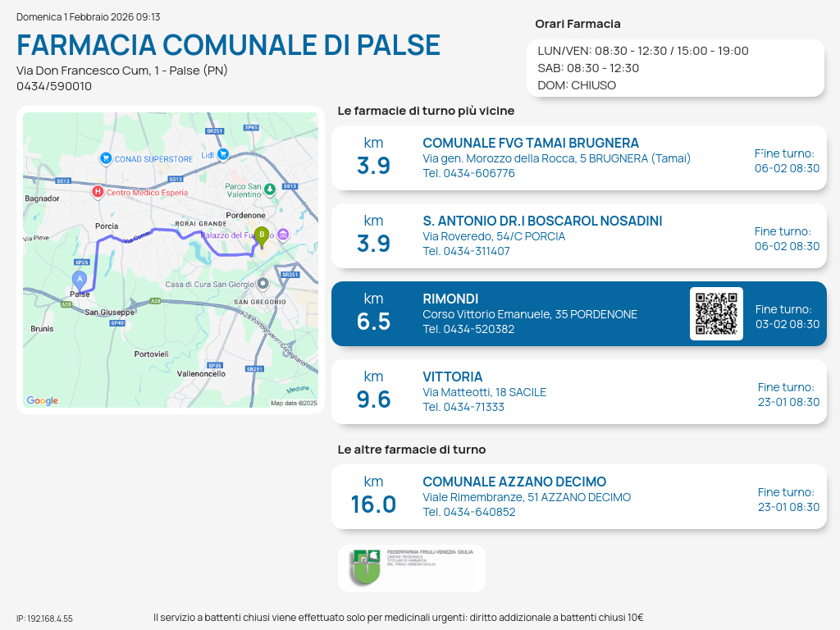
Task: Click the Rimondi QR code
Action: click(x=716, y=313)
